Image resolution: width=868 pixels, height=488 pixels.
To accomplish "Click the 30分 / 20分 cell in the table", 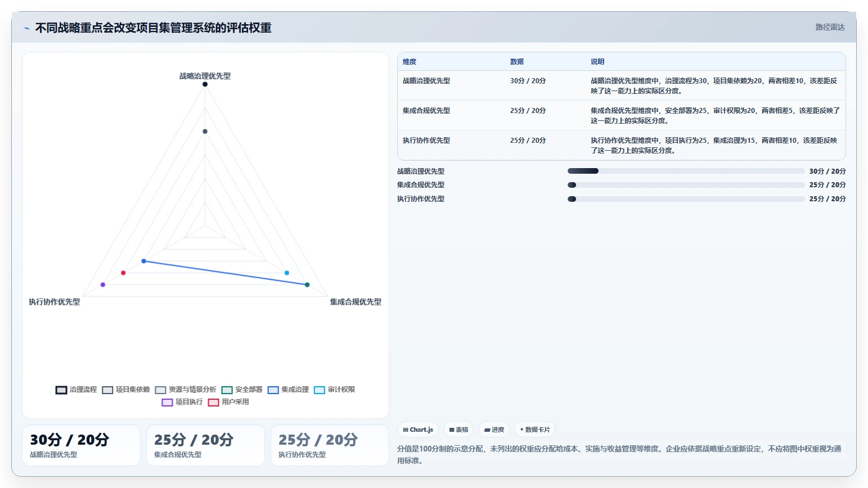I will pos(528,81).
